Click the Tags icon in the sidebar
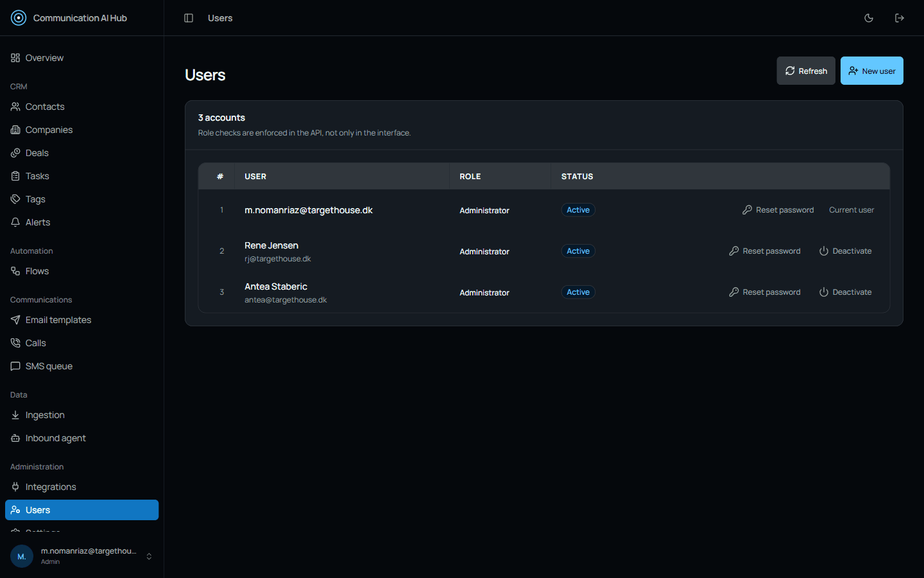Screen dimensions: 924x578 (x=15, y=199)
